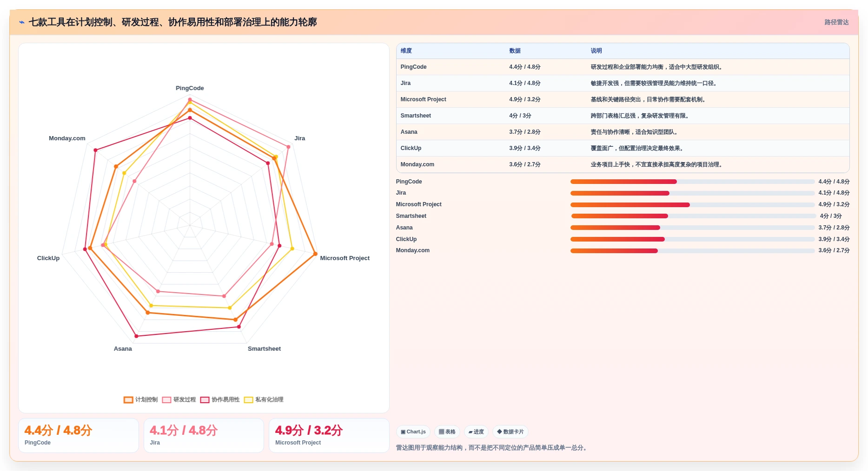Click the blue icon before the dashboard title
The image size is (868, 471).
(22, 22)
